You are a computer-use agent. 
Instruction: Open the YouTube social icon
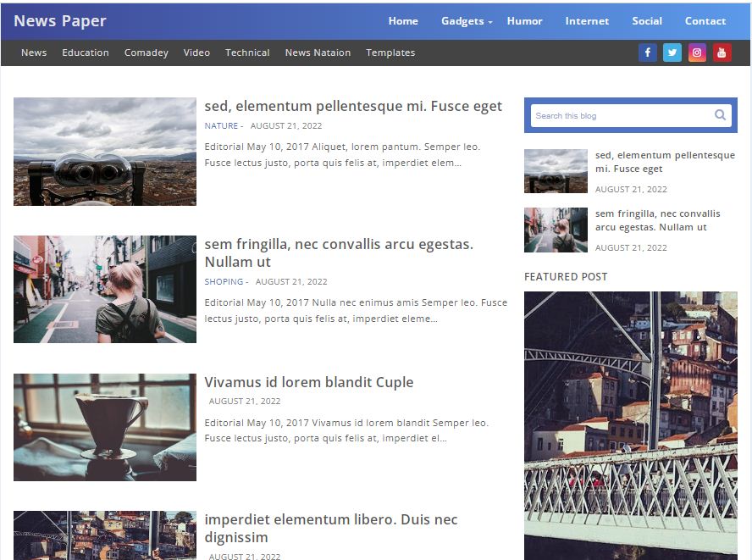[x=722, y=53]
